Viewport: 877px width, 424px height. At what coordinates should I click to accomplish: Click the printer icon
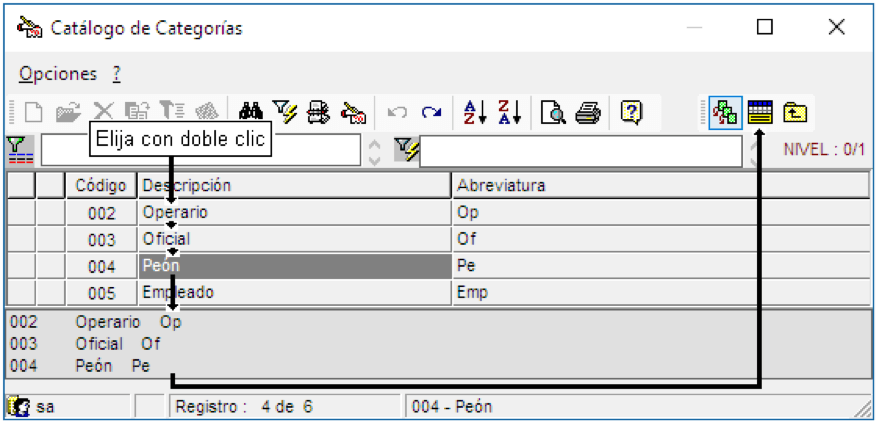coord(588,112)
